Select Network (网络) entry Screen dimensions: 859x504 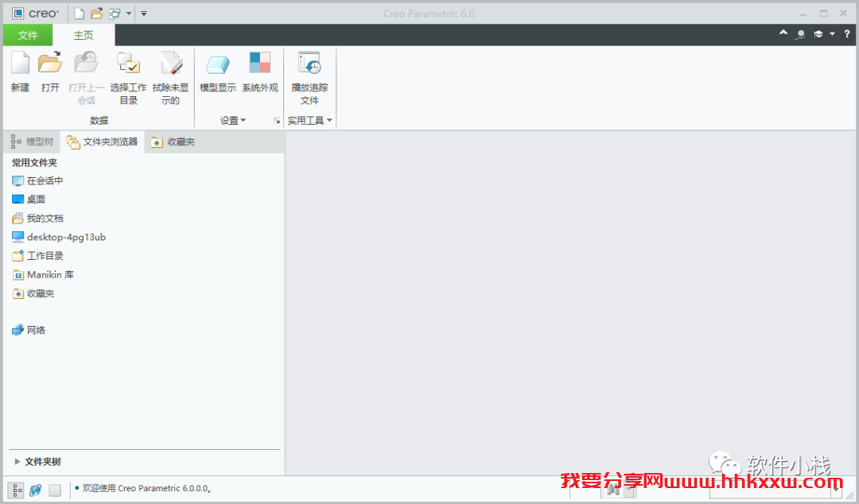click(29, 330)
